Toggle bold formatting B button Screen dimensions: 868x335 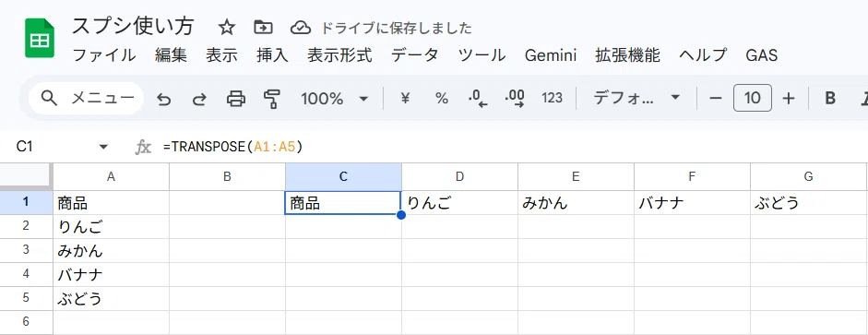tap(830, 99)
